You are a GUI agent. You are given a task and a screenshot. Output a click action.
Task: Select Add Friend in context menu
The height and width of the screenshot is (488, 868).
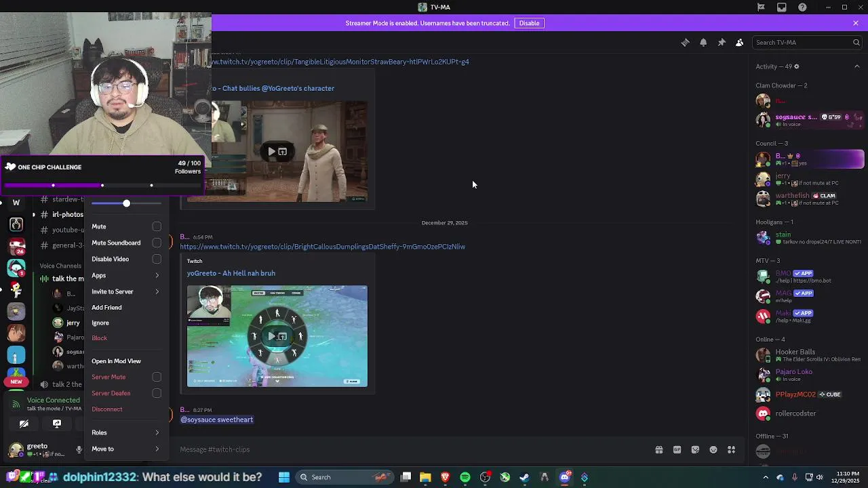(x=106, y=308)
